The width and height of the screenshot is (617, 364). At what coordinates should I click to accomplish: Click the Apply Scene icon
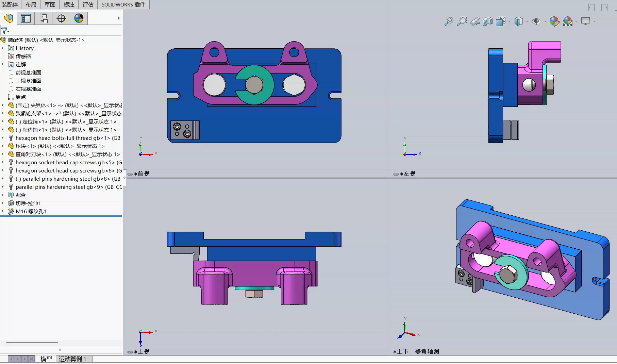pyautogui.click(x=568, y=21)
